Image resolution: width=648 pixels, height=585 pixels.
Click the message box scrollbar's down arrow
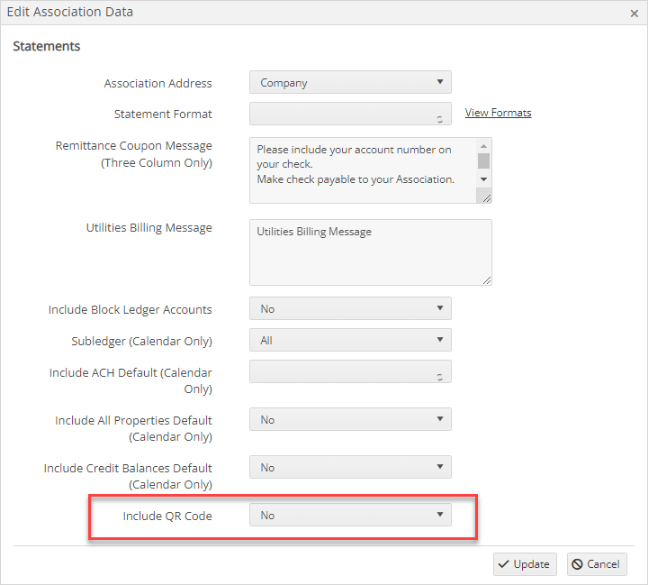[x=484, y=179]
